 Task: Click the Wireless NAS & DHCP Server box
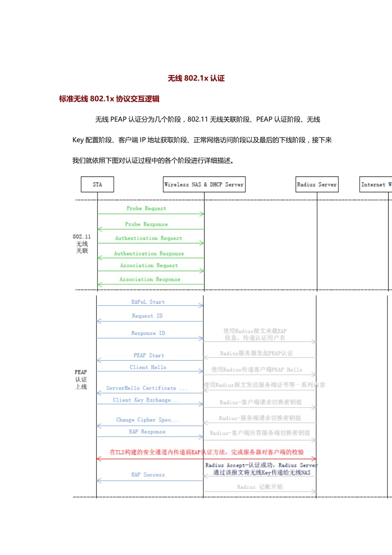(204, 185)
